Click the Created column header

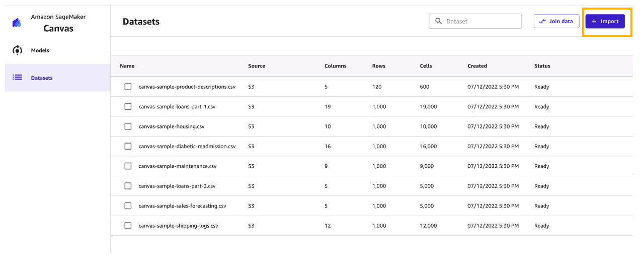[477, 66]
